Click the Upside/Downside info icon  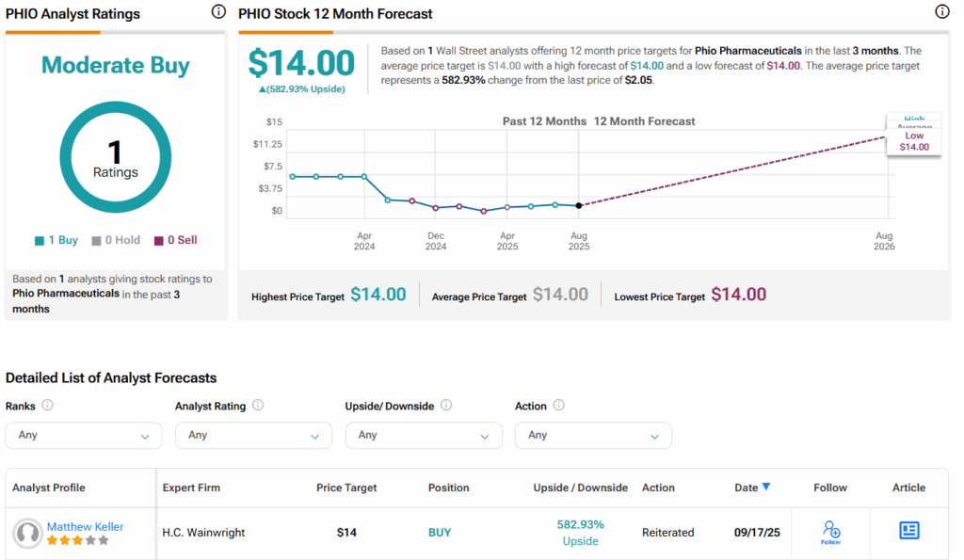[x=446, y=406]
